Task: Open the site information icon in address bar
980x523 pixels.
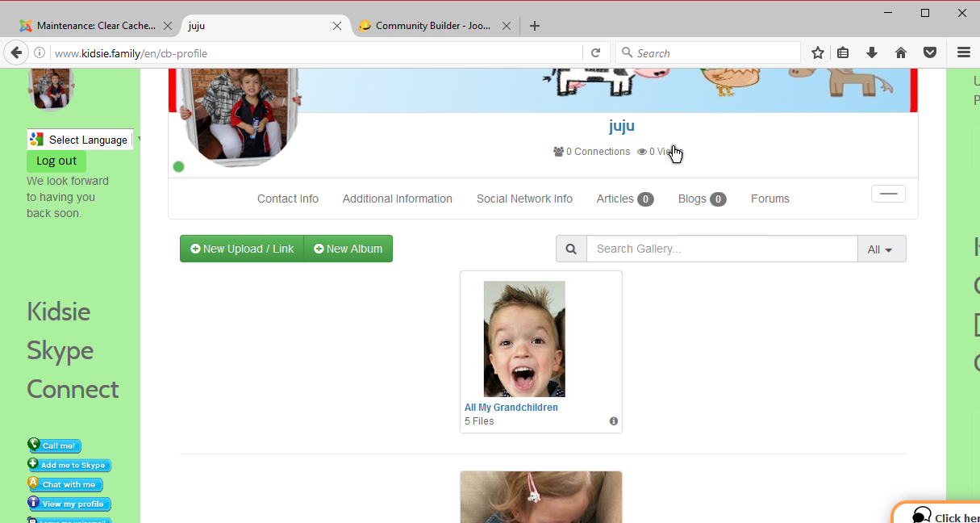Action: [39, 53]
